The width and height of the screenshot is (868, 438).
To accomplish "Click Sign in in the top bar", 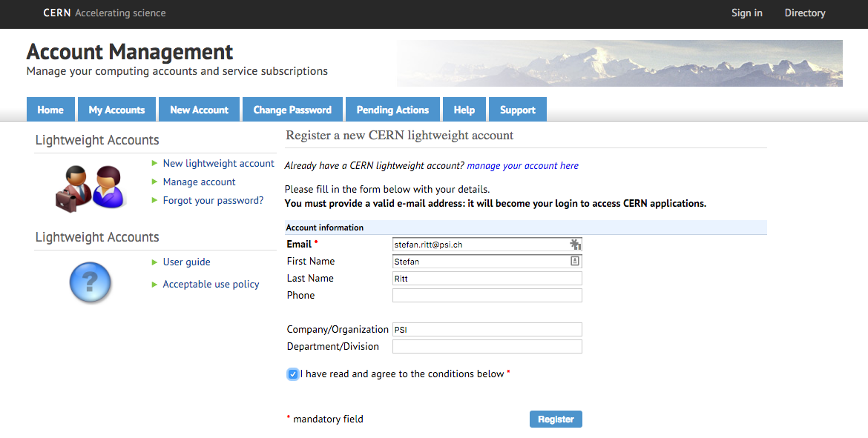I will click(x=747, y=13).
